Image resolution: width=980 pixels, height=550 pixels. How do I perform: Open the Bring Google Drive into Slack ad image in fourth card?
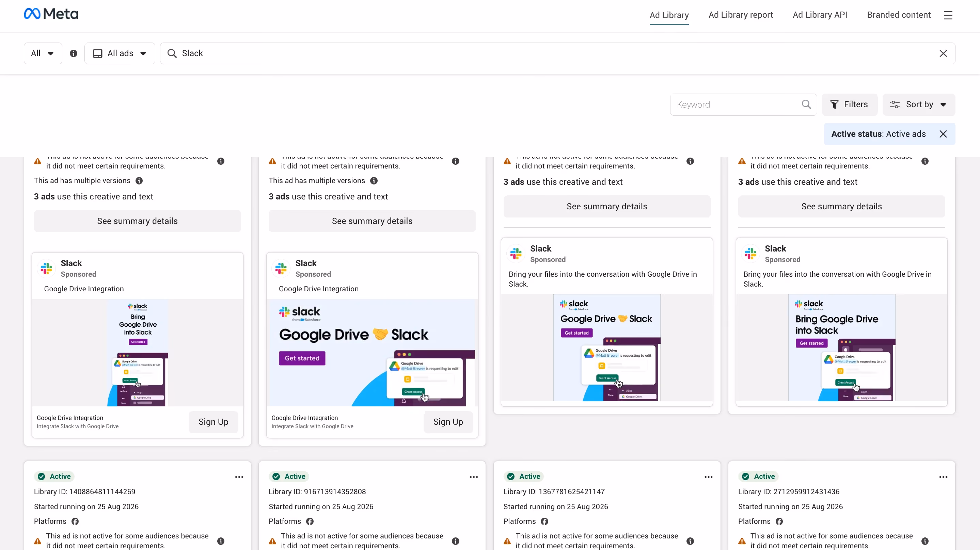pyautogui.click(x=841, y=347)
